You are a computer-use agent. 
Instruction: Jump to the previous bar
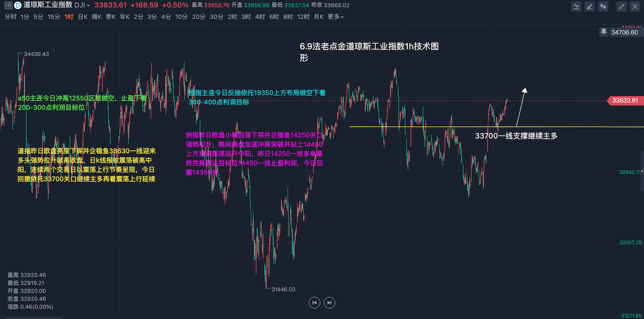click(x=314, y=302)
